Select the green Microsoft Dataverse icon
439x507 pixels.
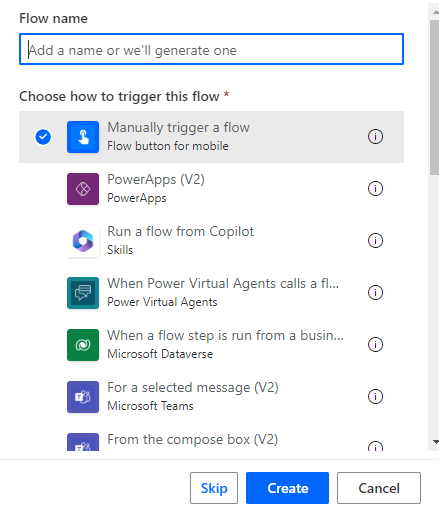[83, 345]
